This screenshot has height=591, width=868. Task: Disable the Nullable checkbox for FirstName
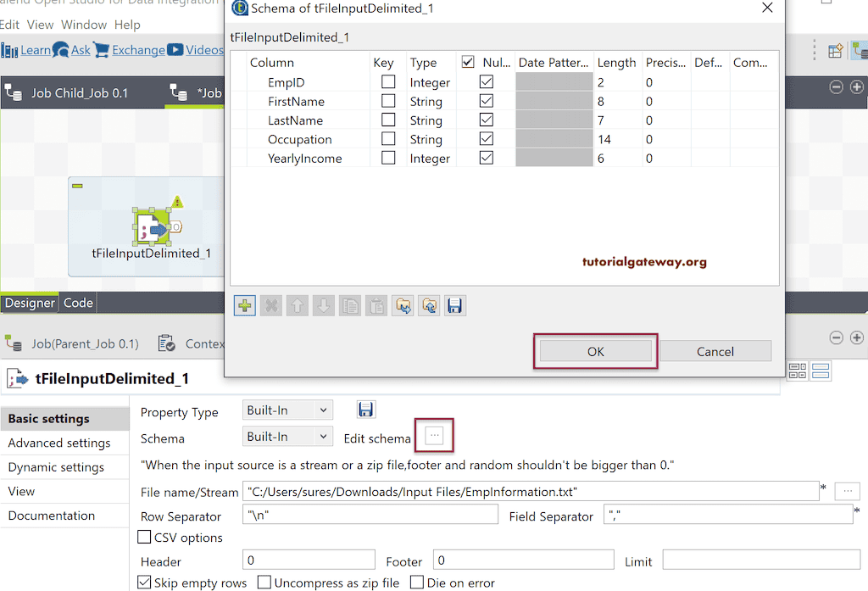click(486, 100)
